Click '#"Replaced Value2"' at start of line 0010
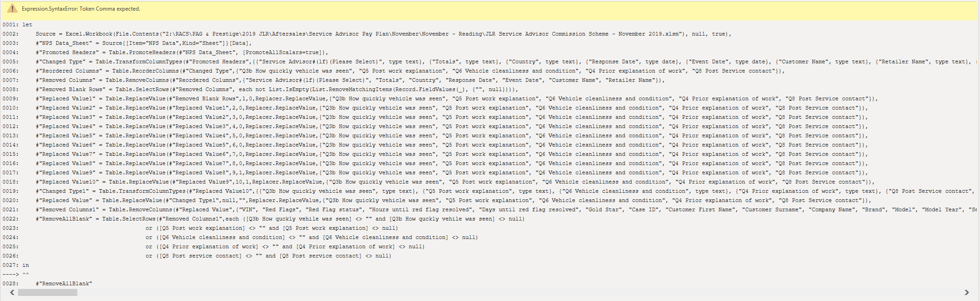980x301 pixels. pos(66,108)
